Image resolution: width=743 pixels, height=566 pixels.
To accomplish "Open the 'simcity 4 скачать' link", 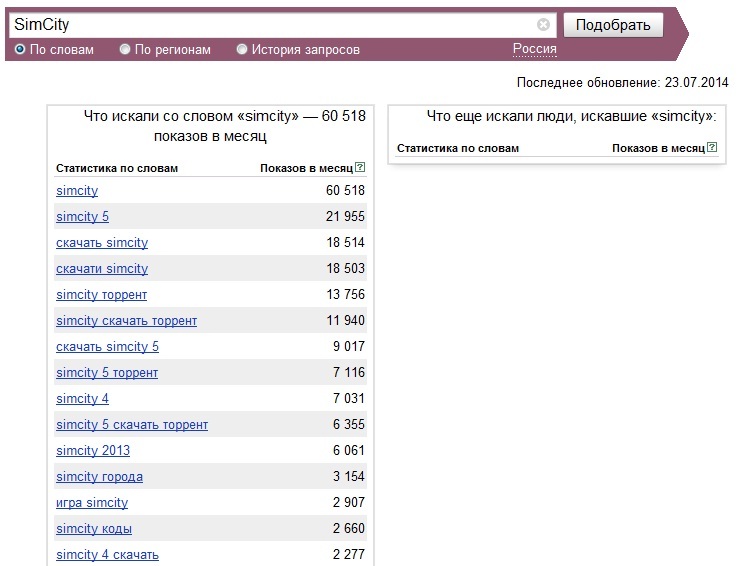I will coord(107,555).
